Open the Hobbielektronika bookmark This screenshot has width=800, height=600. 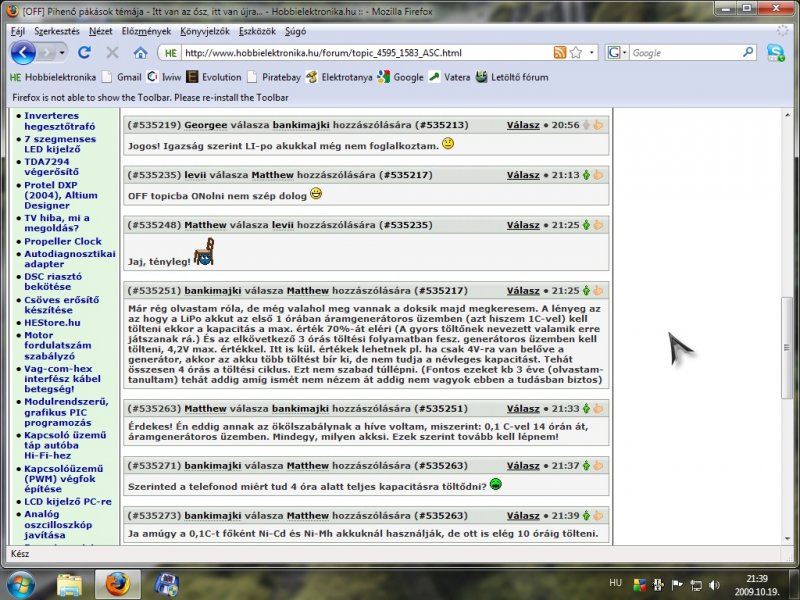[53, 77]
